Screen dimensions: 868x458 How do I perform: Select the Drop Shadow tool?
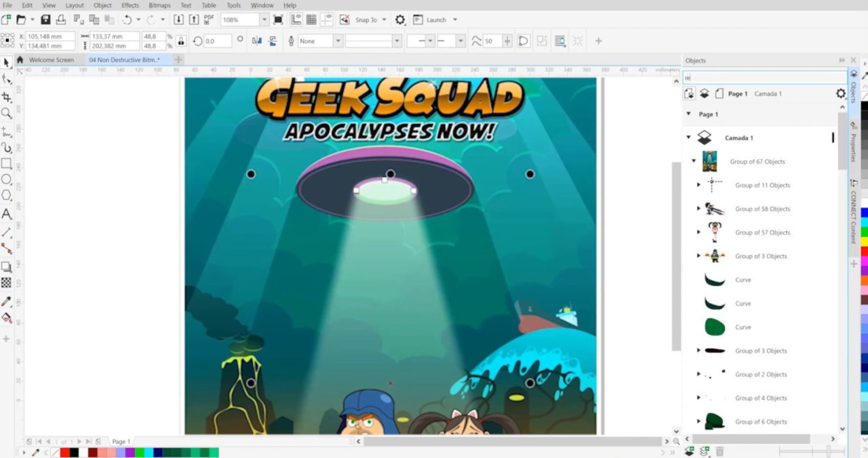tap(7, 266)
